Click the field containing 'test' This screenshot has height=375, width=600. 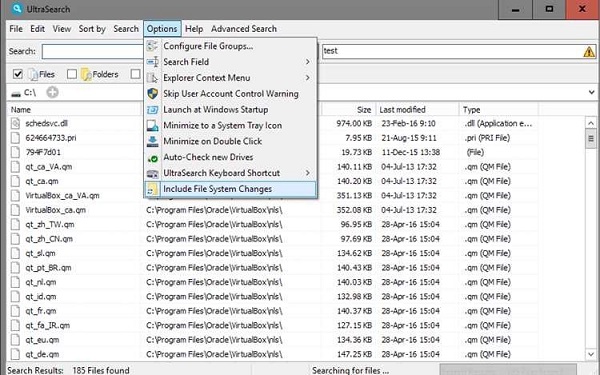pos(458,51)
